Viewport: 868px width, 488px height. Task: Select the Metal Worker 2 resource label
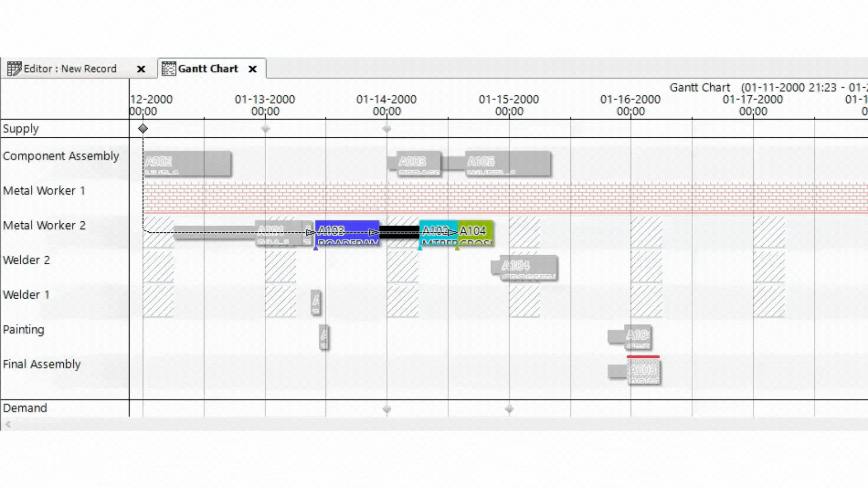coord(44,225)
